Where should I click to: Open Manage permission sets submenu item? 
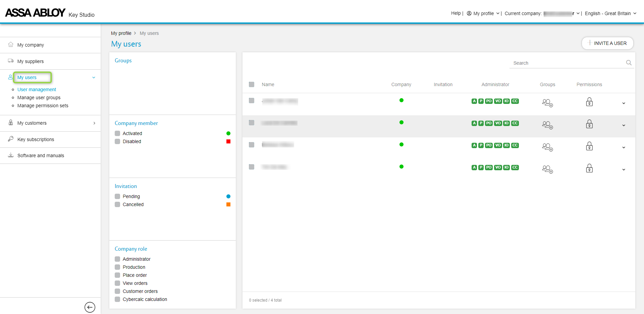click(43, 106)
